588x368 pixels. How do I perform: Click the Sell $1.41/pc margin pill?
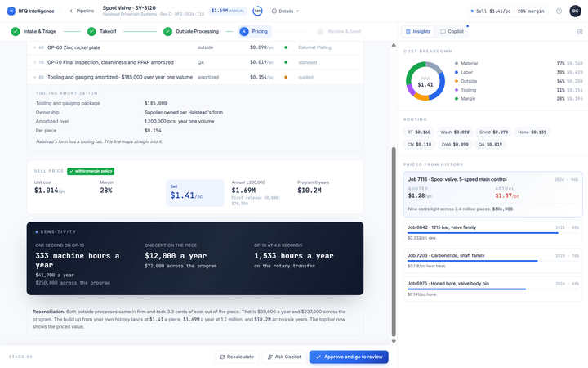tap(507, 11)
